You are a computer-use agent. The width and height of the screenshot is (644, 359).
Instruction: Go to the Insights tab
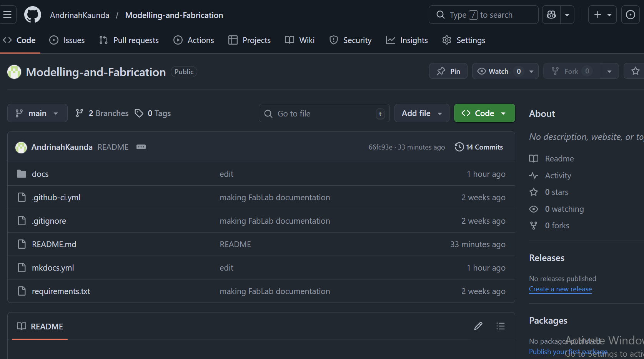point(407,40)
